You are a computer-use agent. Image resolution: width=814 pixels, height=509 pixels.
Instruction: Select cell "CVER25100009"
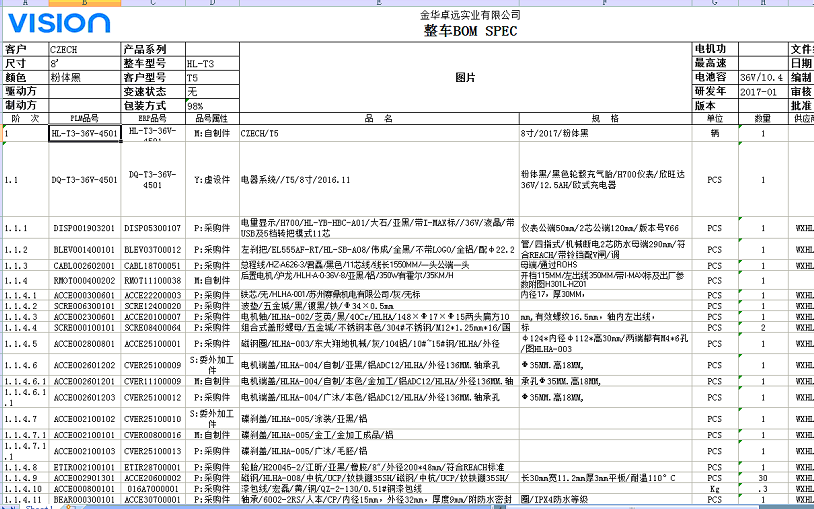tap(153, 366)
